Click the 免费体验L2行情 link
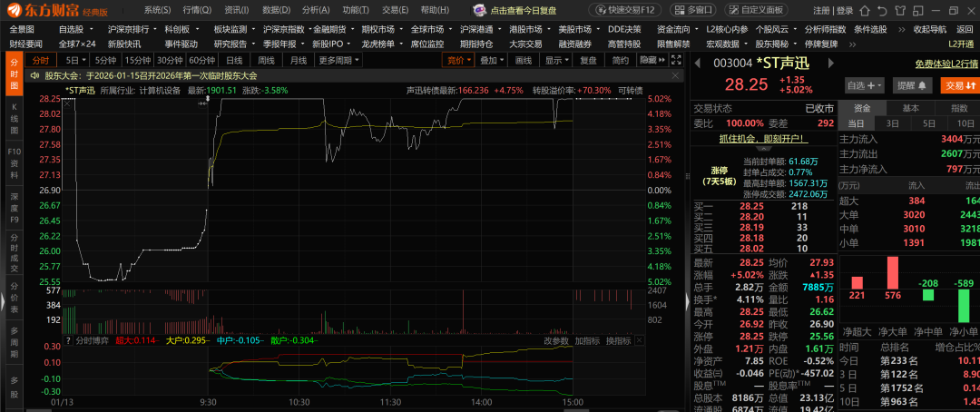Viewport: 980px width, 412px height. pos(946,64)
